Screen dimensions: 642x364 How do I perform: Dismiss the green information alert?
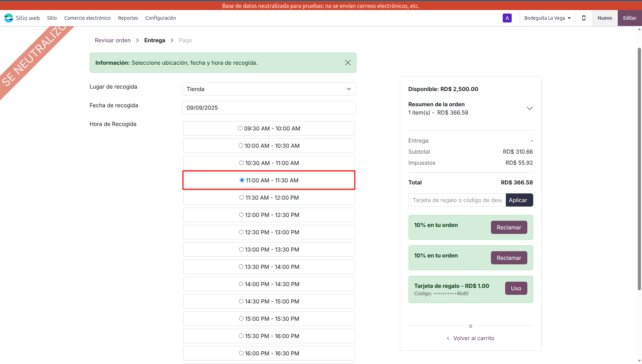[x=348, y=63]
